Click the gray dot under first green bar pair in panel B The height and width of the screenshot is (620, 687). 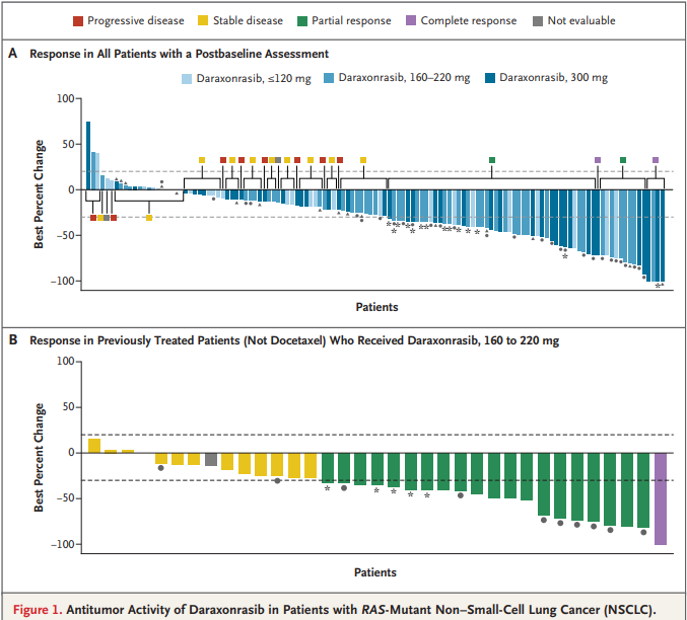pos(344,488)
